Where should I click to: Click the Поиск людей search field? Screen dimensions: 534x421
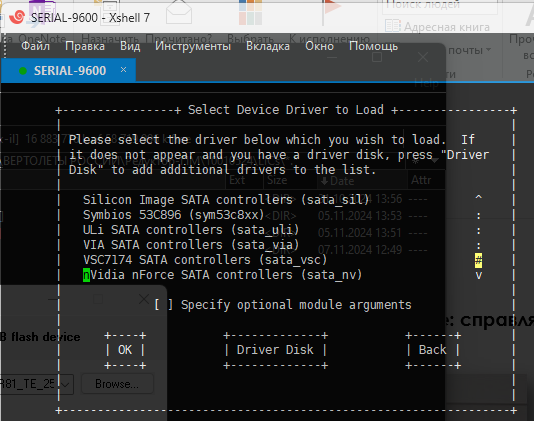pos(440,6)
